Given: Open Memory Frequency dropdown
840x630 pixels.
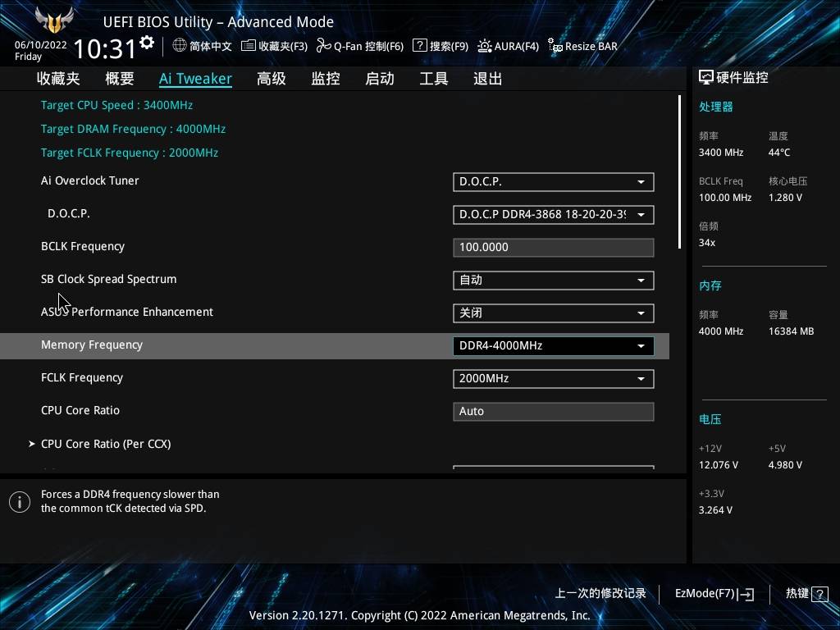Looking at the screenshot, I should click(x=554, y=345).
